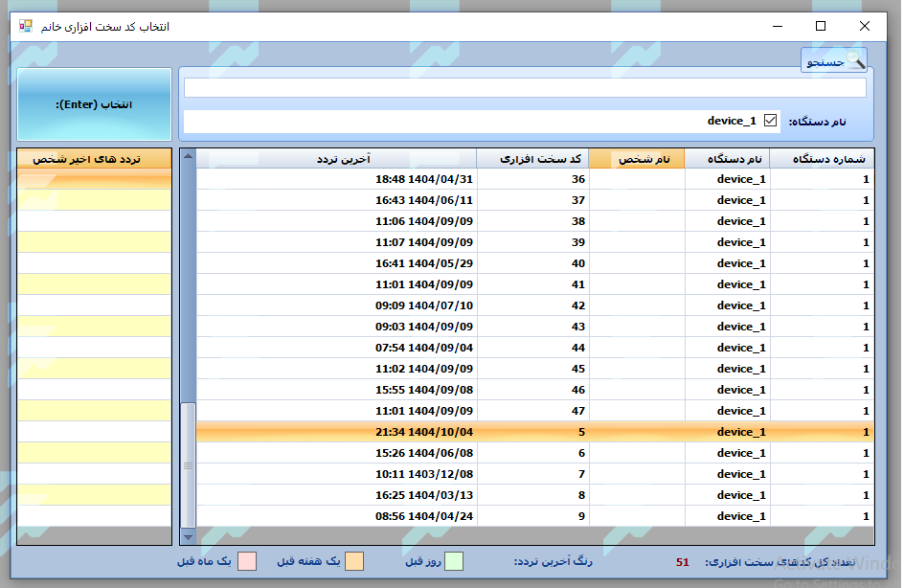Click the نام شخص column header
Viewport: 904px width, 588px height.
637,159
